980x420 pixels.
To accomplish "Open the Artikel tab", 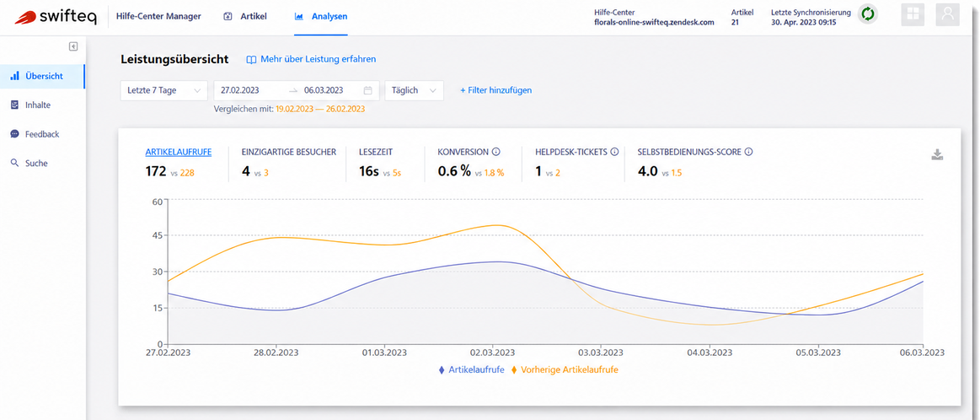I will (x=245, y=16).
